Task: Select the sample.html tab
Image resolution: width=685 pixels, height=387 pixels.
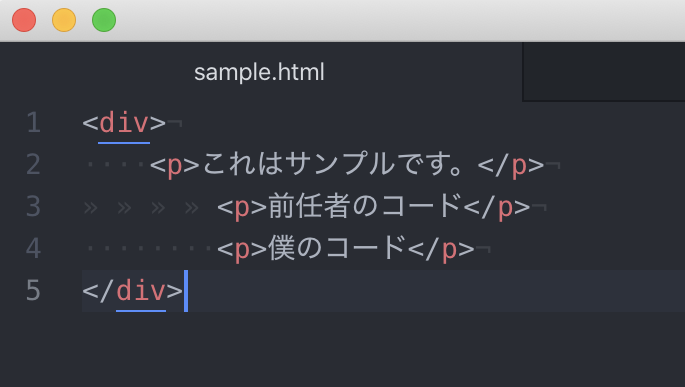Action: 259,72
